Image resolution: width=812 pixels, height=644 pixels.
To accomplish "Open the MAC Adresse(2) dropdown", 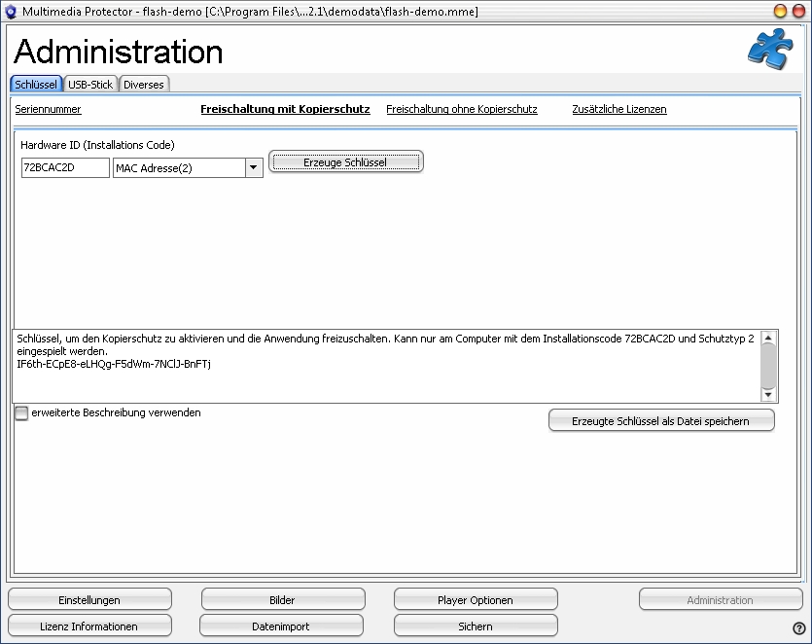I will click(x=253, y=168).
